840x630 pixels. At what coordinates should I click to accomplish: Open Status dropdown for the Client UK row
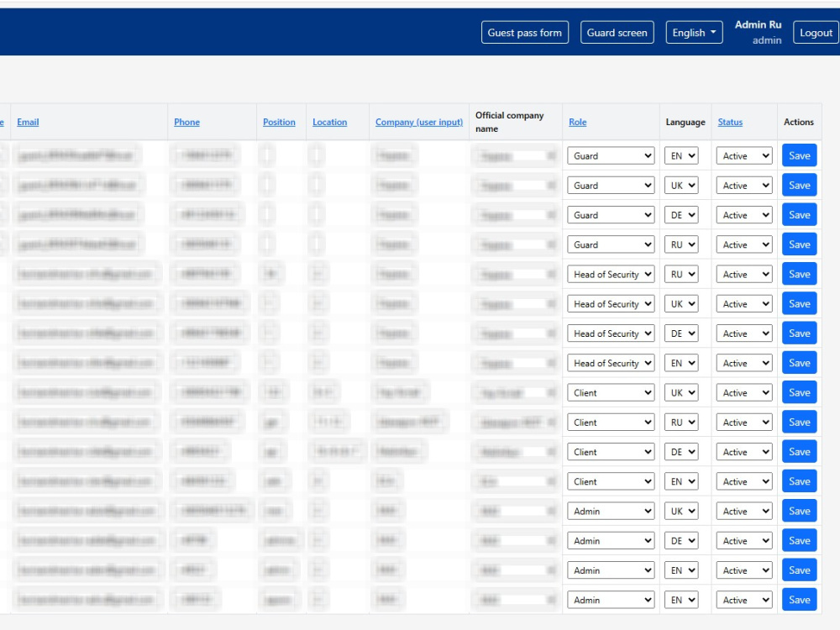(744, 392)
